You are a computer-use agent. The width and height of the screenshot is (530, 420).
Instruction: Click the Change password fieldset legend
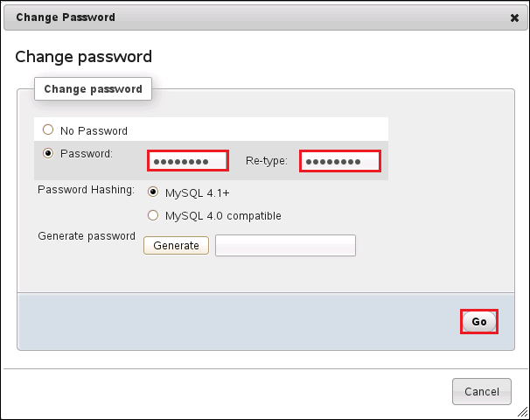point(93,89)
